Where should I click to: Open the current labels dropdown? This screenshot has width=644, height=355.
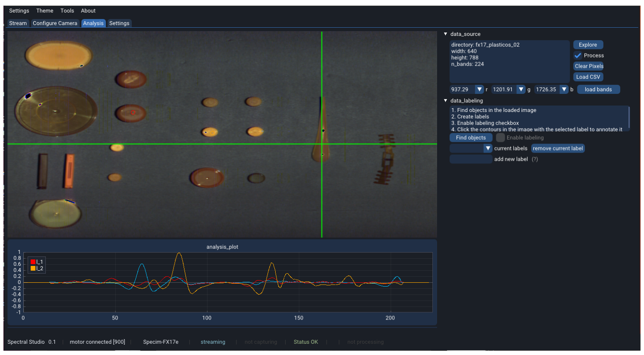pos(488,148)
